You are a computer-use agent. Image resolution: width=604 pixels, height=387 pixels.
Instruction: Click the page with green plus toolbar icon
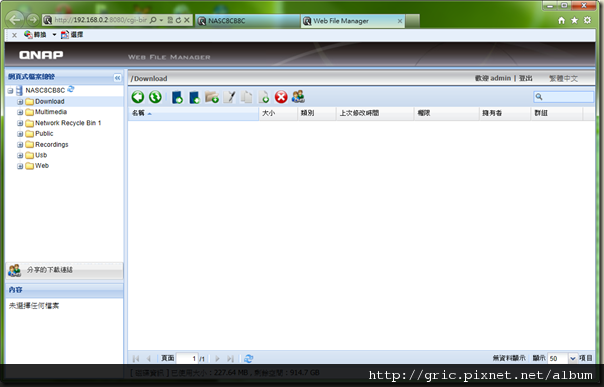click(264, 97)
